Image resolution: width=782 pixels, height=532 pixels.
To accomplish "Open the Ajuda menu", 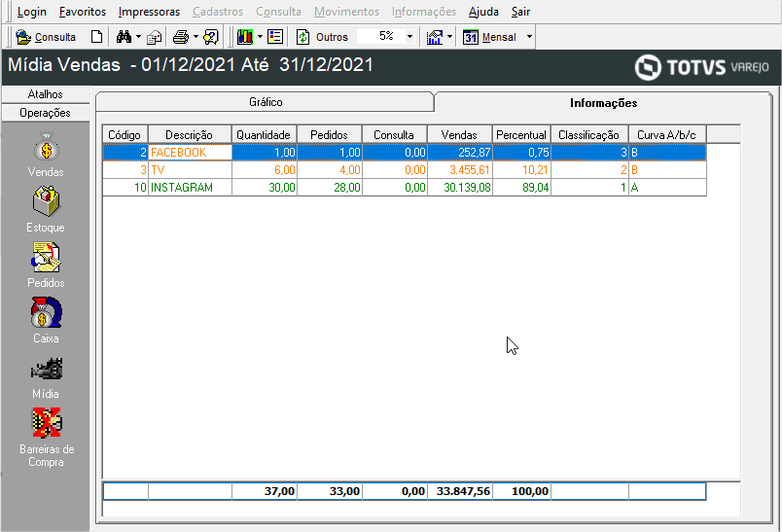I will (483, 12).
